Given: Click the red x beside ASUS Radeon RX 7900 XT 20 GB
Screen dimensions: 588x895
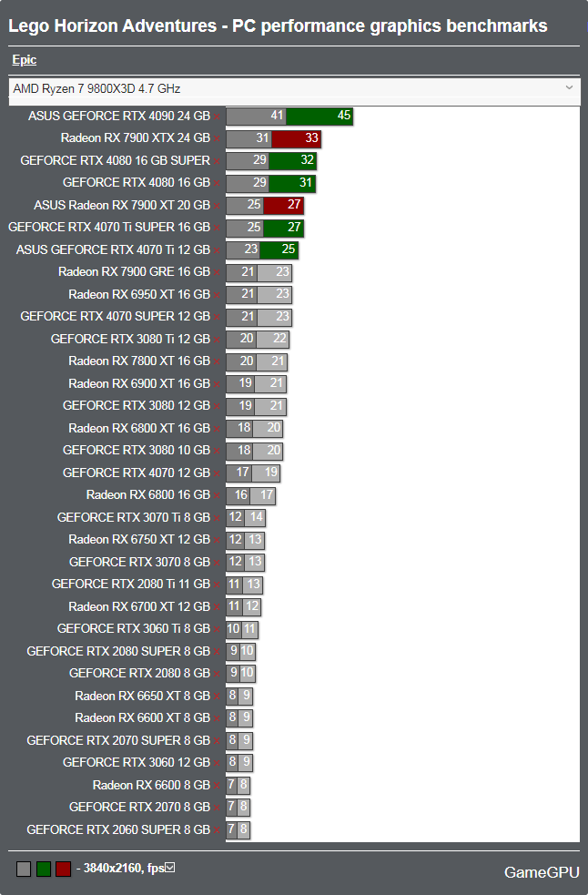Looking at the screenshot, I should [x=217, y=206].
